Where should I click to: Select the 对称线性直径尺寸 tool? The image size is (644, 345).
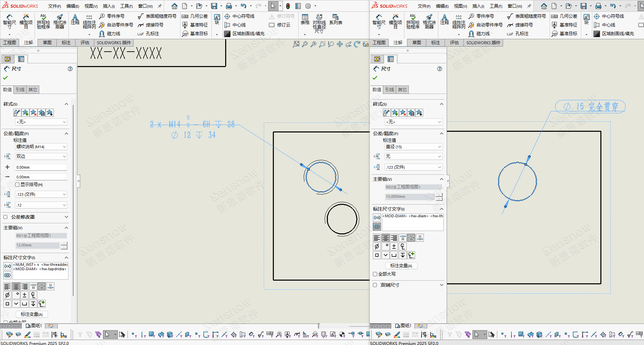point(319,23)
